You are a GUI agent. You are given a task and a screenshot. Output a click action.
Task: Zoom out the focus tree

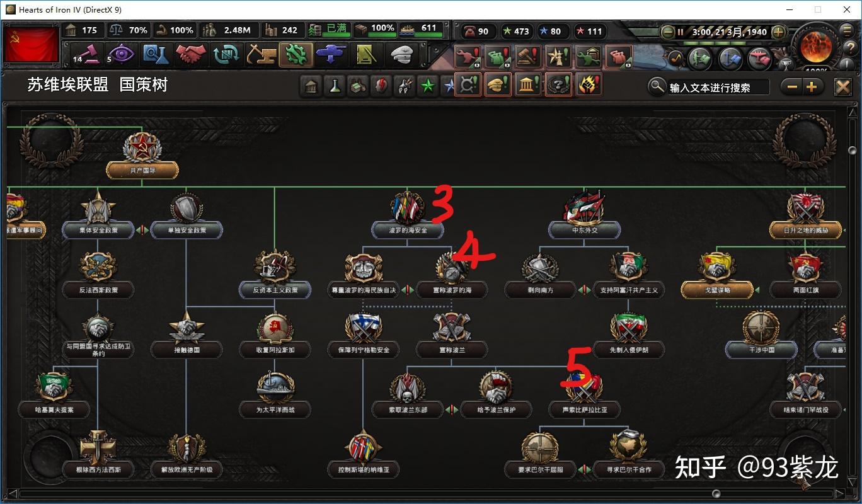tap(792, 87)
